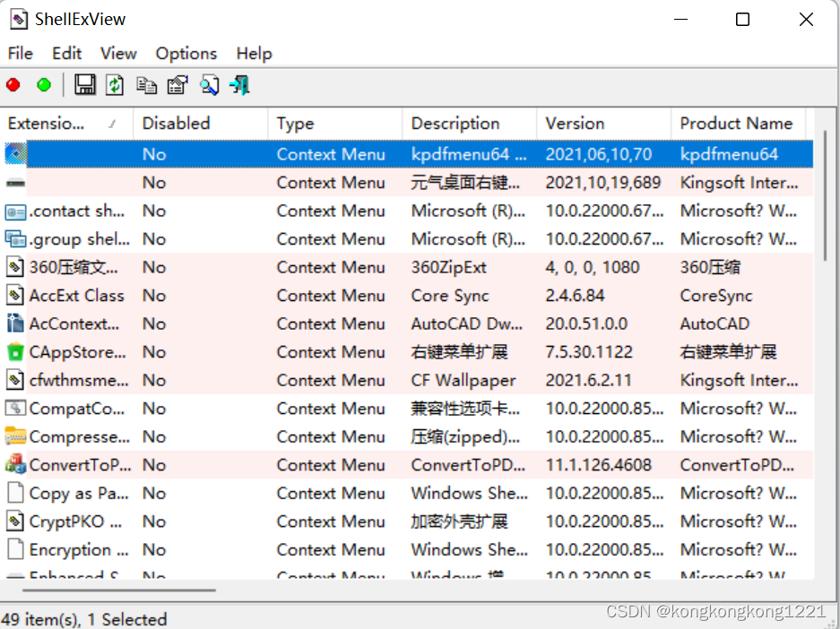Screen dimensions: 840x629
Task: Click the status bar item count text
Action: pyautogui.click(x=84, y=619)
